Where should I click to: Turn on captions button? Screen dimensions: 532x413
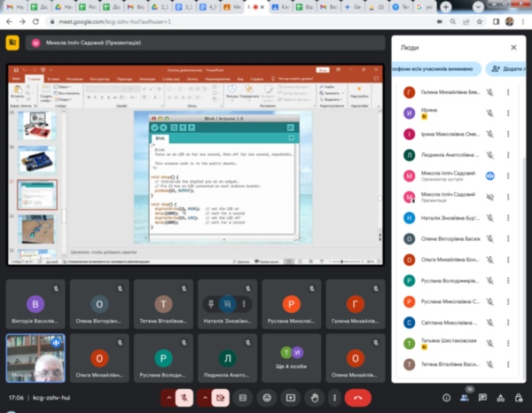[x=244, y=398]
